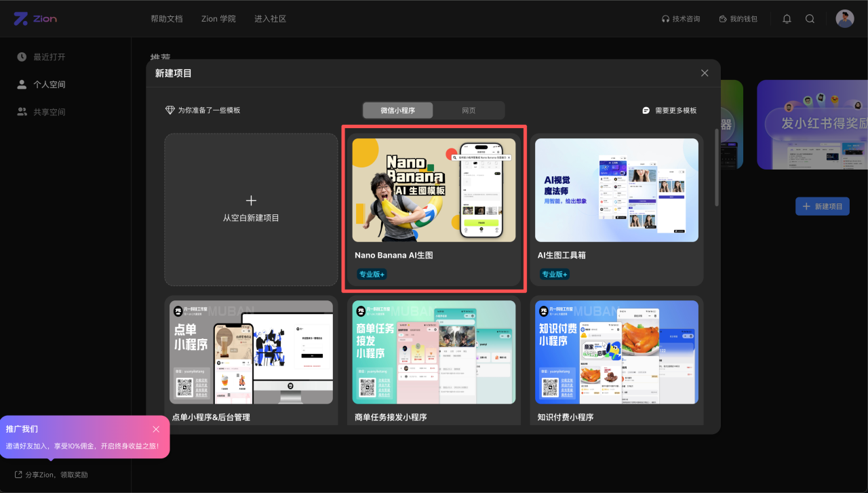
Task: Select AI生图工具箱 template thumbnail
Action: [x=616, y=190]
